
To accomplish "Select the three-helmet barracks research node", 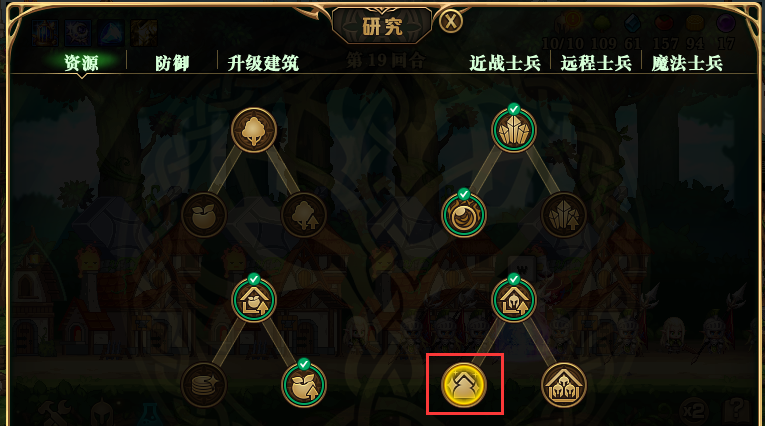I will [x=564, y=385].
